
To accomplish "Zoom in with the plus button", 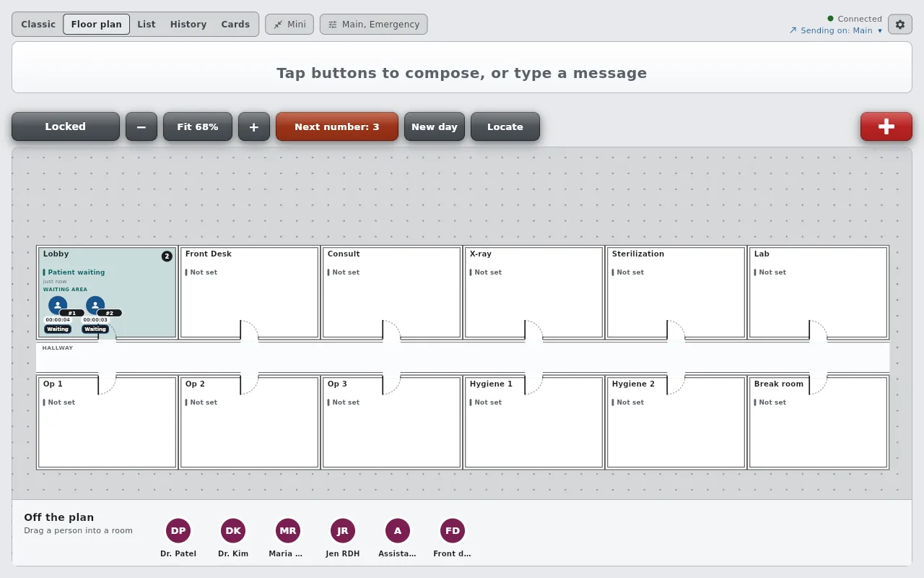I will tap(254, 126).
